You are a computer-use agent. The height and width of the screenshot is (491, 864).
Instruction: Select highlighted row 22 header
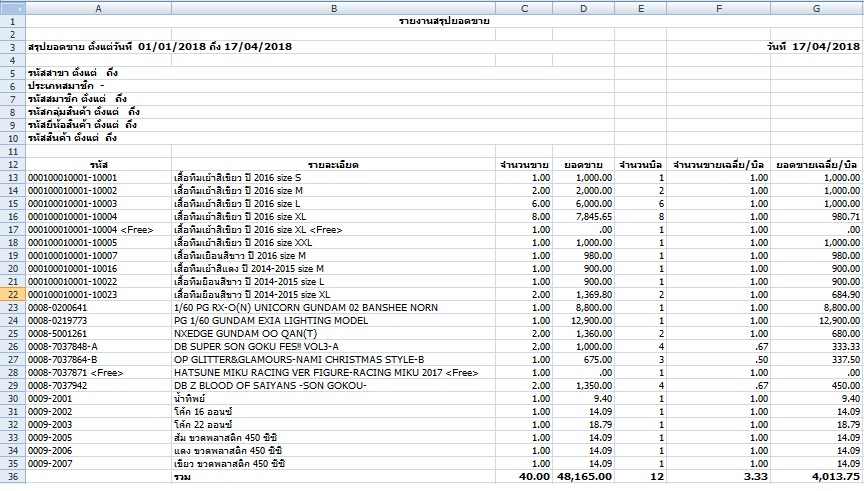tap(13, 294)
